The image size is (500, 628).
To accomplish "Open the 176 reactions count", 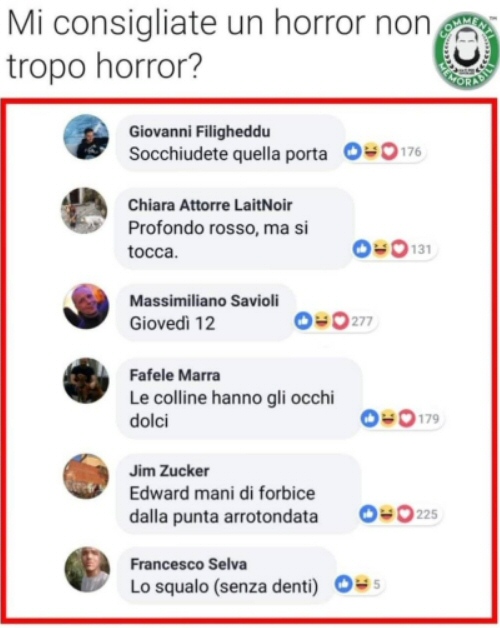I will [x=411, y=152].
